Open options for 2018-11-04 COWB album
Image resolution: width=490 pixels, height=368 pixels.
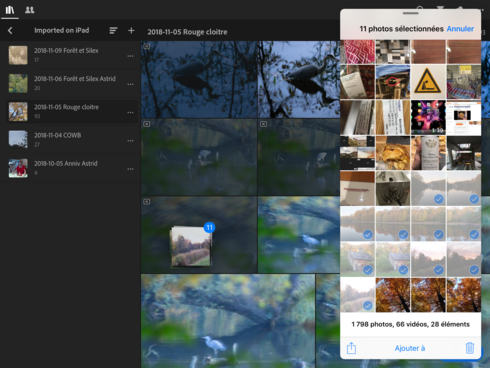[130, 141]
